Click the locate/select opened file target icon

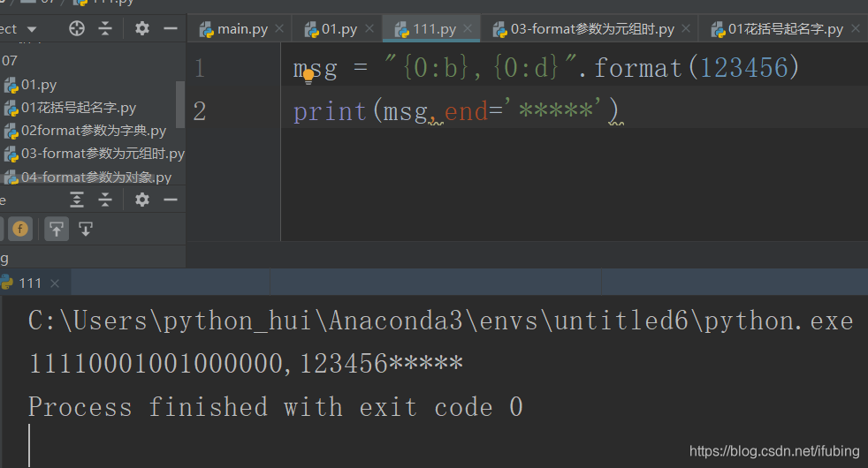[77, 29]
